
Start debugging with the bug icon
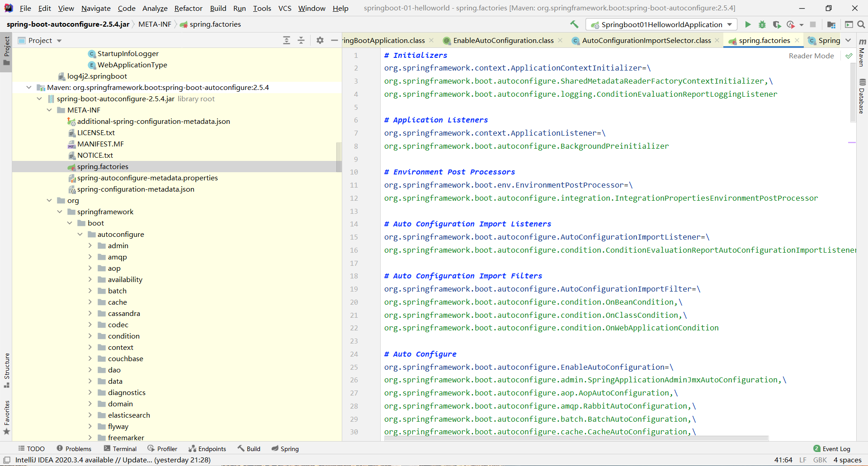click(x=762, y=24)
